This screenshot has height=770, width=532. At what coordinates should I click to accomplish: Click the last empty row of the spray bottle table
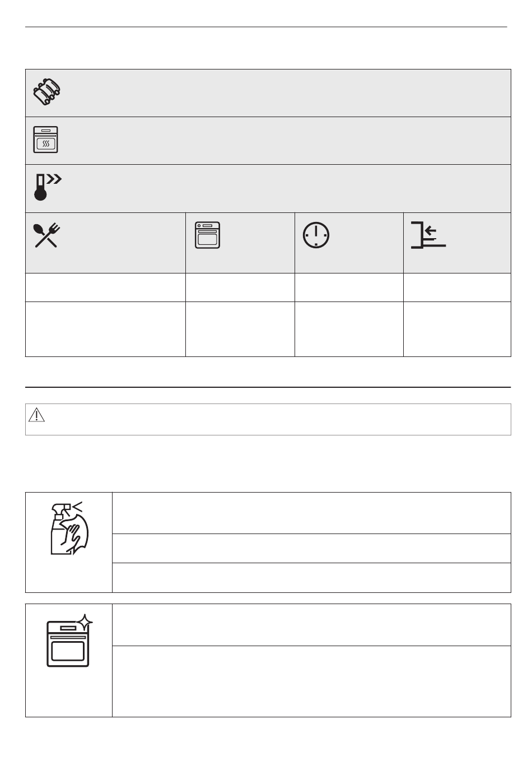(311, 578)
